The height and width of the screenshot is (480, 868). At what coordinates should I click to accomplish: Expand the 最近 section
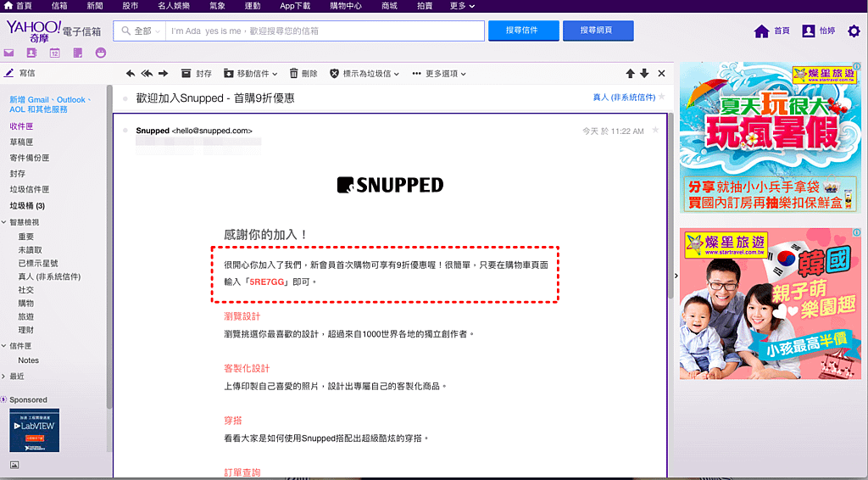(x=4, y=377)
